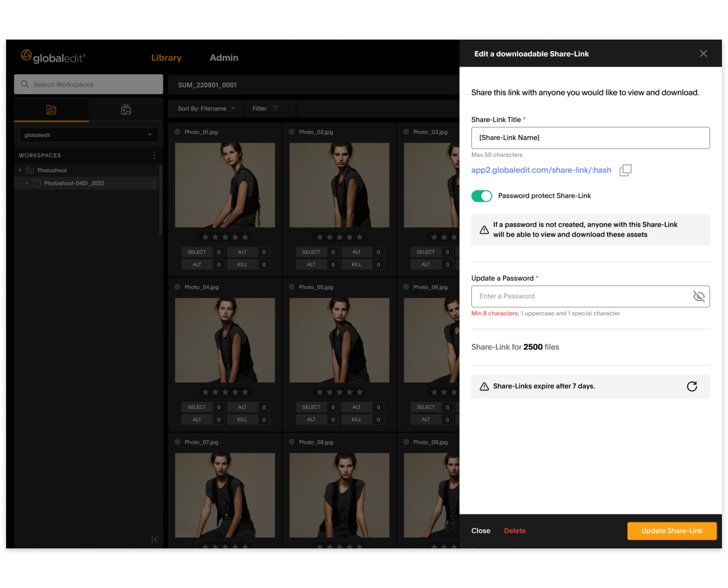728x588 pixels.
Task: Select the Photo_08.jpg radio circle
Action: (292, 442)
